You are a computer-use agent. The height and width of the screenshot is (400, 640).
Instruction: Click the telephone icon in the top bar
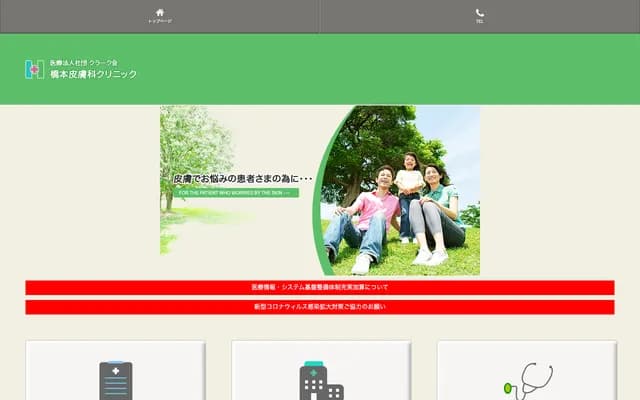coord(480,13)
